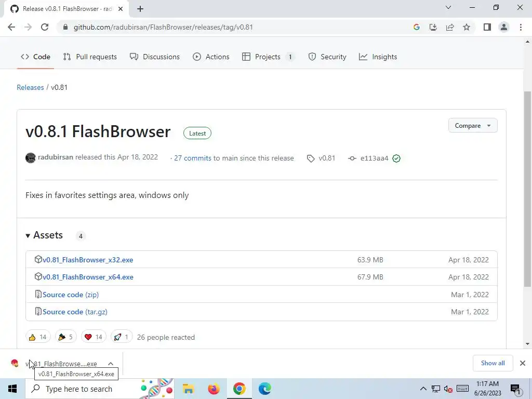
Task: Open the Chrome profile avatar
Action: (x=504, y=27)
